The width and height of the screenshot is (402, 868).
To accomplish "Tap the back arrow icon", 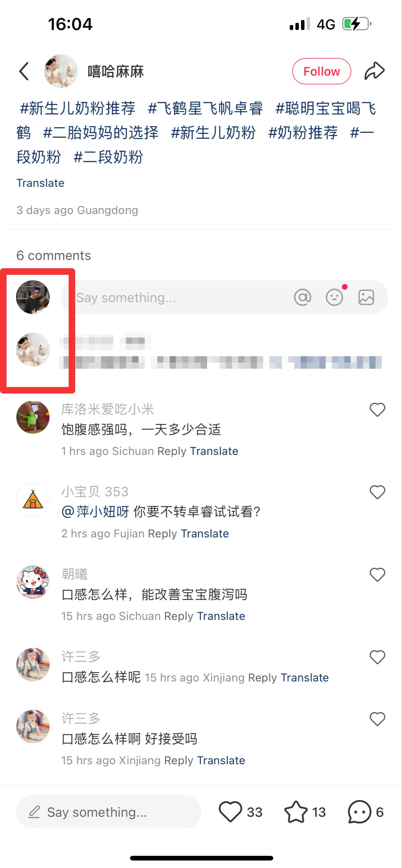I will [x=24, y=71].
